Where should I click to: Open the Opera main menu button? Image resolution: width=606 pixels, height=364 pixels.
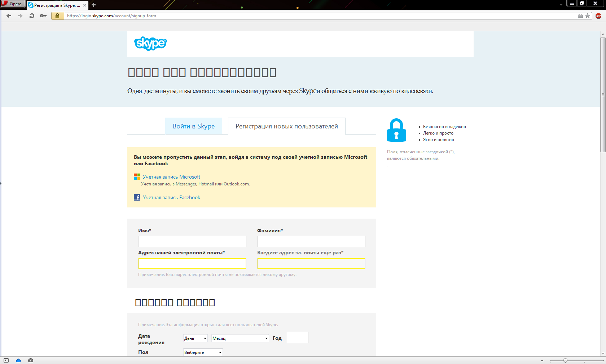tap(13, 4)
